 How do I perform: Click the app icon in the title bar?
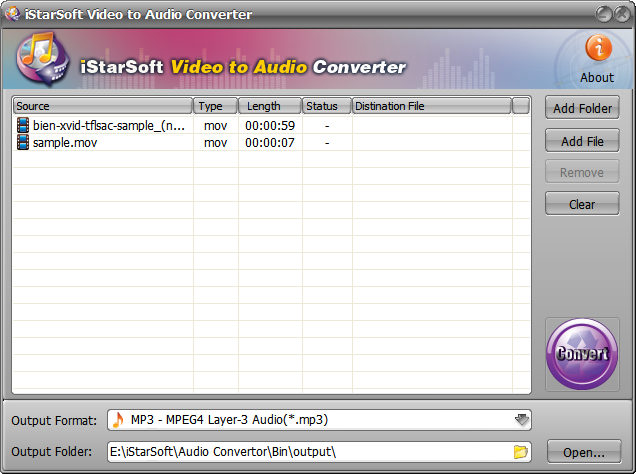pyautogui.click(x=13, y=13)
